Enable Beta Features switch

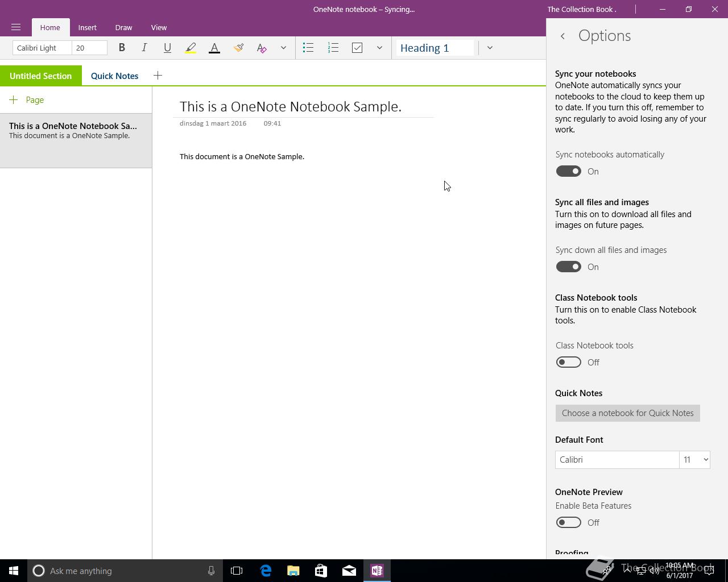point(568,522)
